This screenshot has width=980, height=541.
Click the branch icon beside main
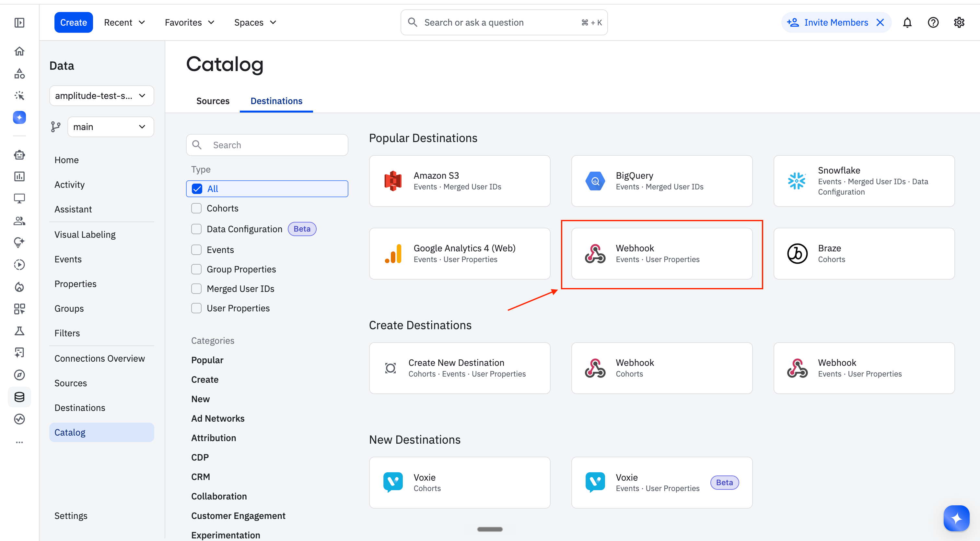56,127
